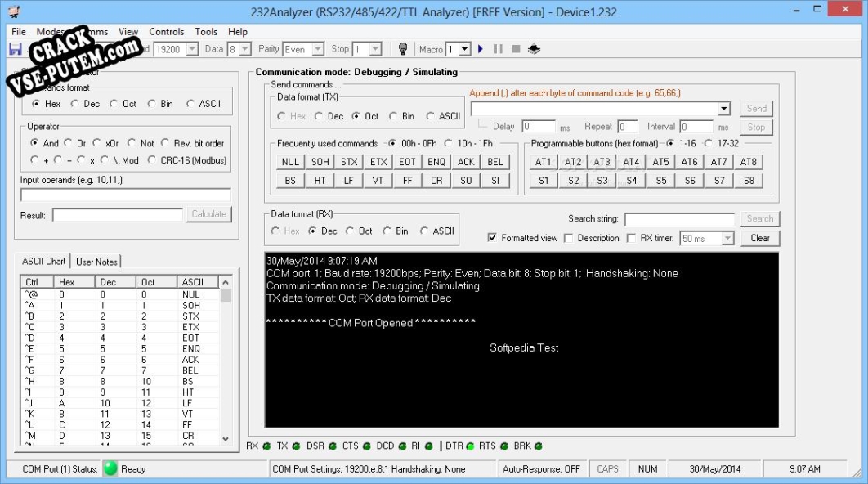This screenshot has width=868, height=484.
Task: Select the BEL row in ASCII chart
Action: pyautogui.click(x=119, y=370)
